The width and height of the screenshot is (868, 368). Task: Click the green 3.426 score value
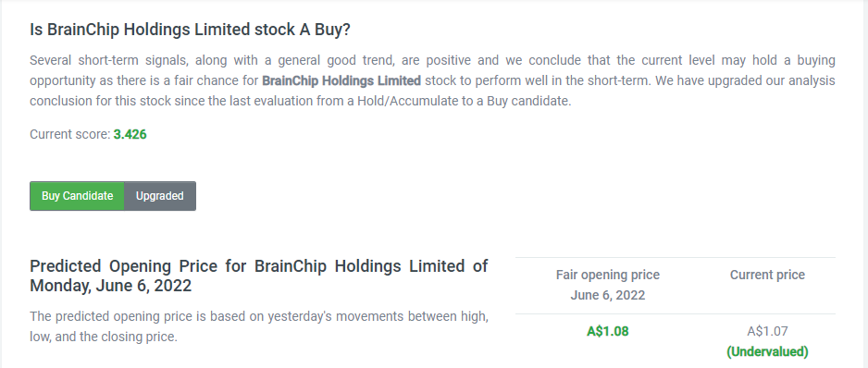click(x=130, y=134)
